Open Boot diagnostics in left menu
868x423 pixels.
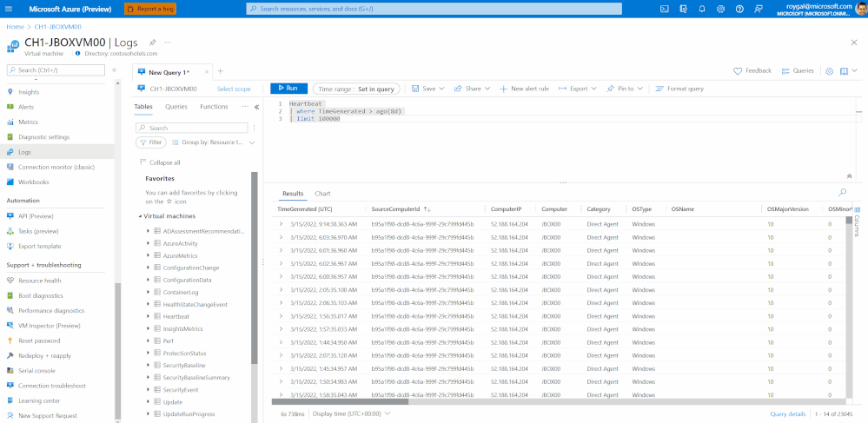[41, 295]
